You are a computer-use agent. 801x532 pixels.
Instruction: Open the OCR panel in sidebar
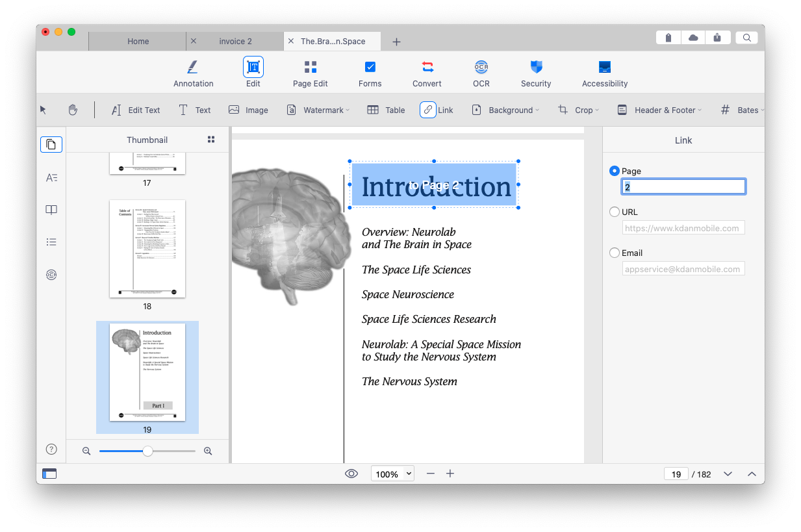tap(51, 275)
